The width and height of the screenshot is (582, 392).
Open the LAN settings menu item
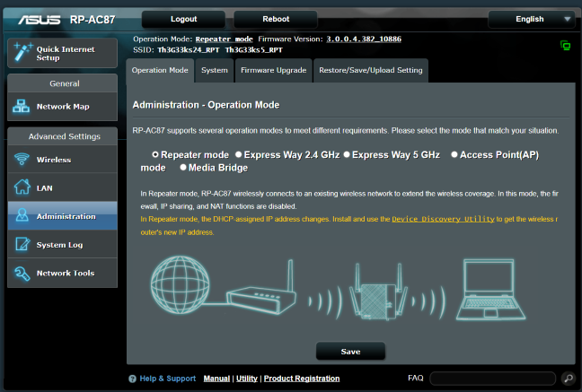pyautogui.click(x=62, y=187)
